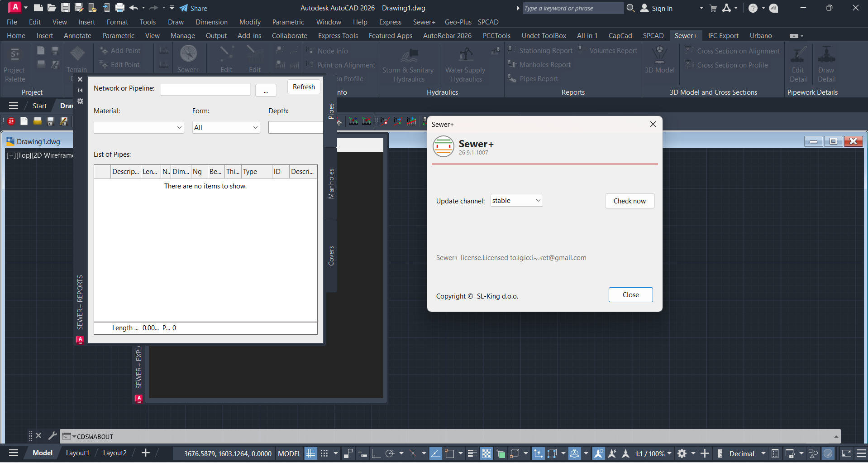
Task: Switch to the IFC Export ribbon tab
Action: 723,35
